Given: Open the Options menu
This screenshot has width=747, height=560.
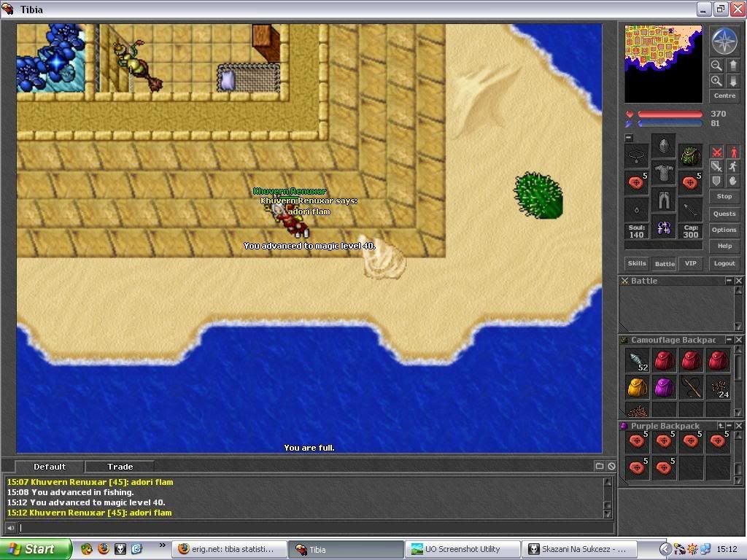Looking at the screenshot, I should point(724,230).
